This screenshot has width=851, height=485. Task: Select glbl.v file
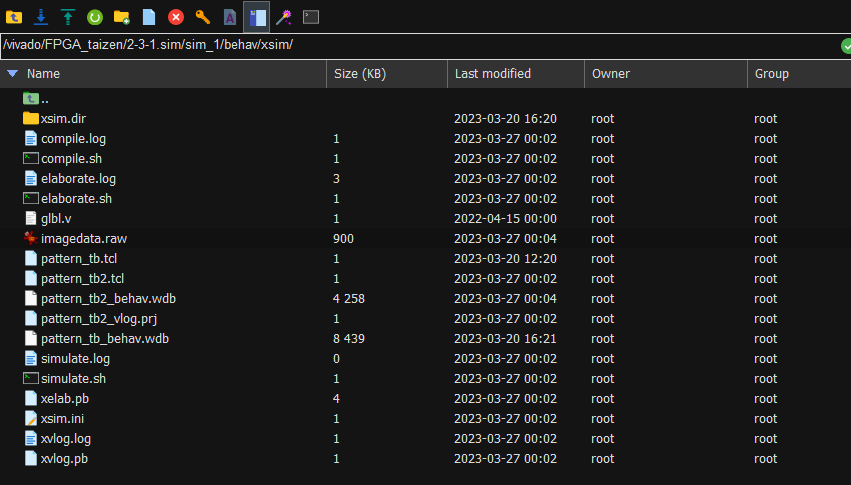pos(426,219)
